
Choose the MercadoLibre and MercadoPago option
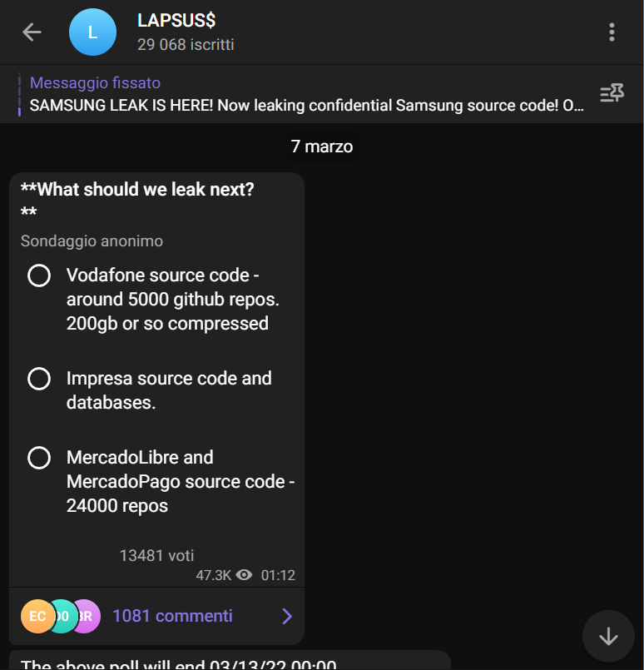tap(39, 458)
